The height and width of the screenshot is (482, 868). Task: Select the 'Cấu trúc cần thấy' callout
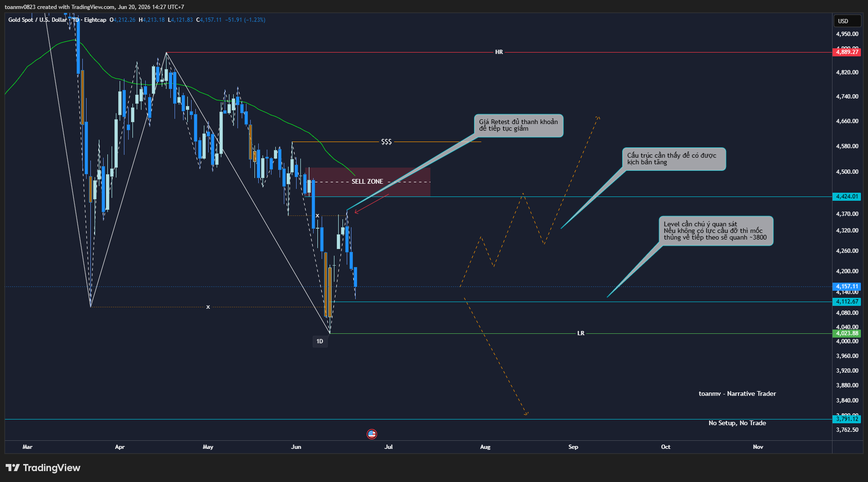point(674,159)
